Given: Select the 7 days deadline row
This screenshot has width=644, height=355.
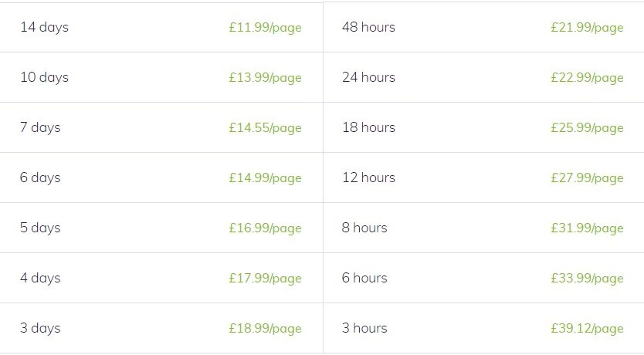Looking at the screenshot, I should [161, 127].
